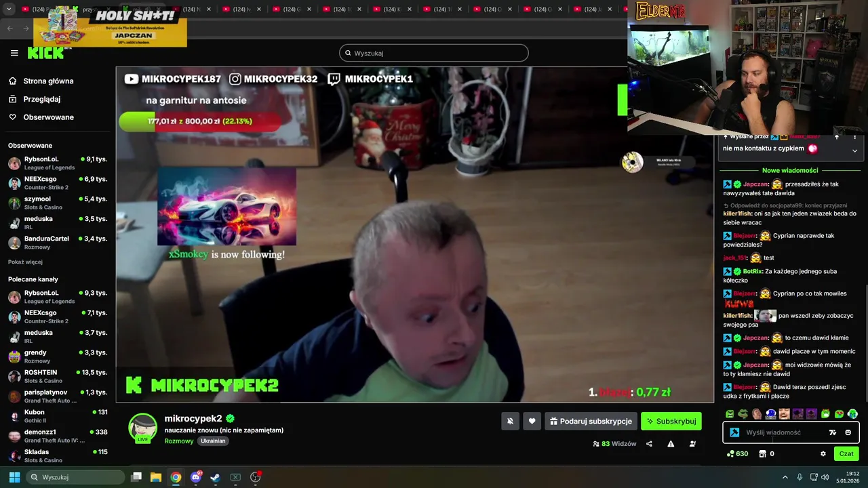Toggle notifications with the crossed bell icon
This screenshot has width=868, height=488.
(510, 421)
